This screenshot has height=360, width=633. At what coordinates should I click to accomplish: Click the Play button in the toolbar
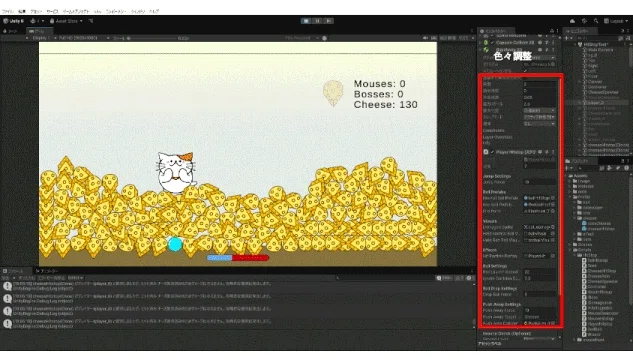[x=306, y=21]
